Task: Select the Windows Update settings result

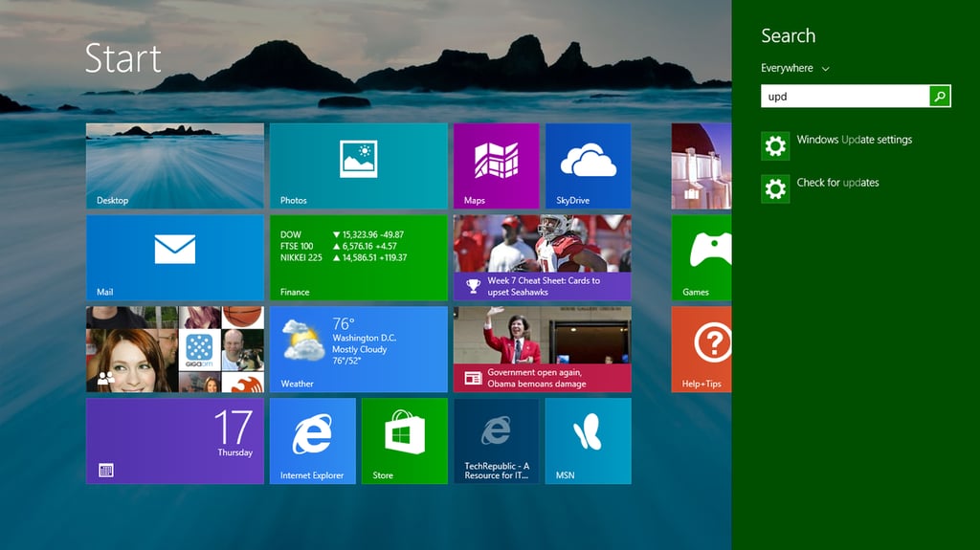Action: pyautogui.click(x=855, y=140)
